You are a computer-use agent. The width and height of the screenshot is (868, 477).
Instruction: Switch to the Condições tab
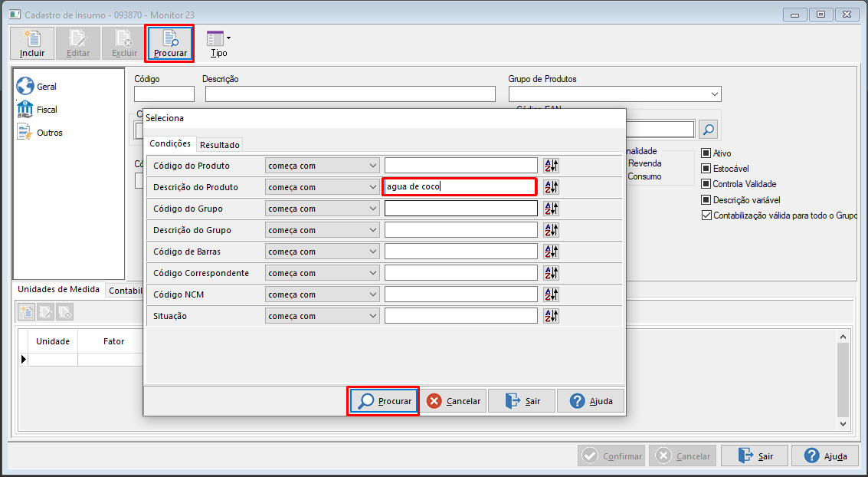point(170,143)
